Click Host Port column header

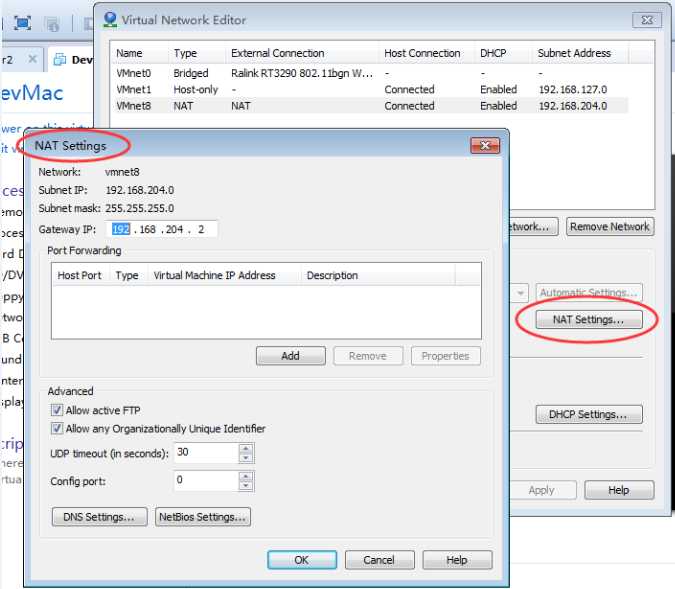click(81, 275)
